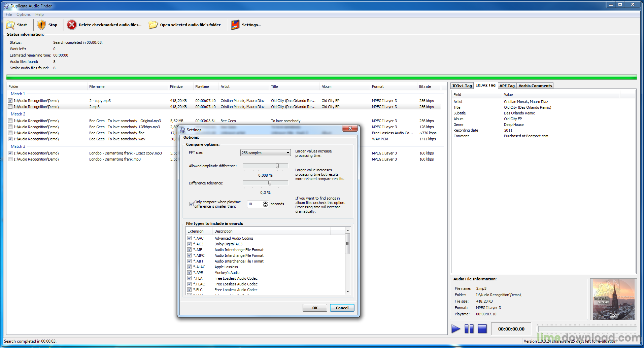Screen dimensions: 644x348
Task: Disable the playtime difference compare option
Action: click(191, 204)
